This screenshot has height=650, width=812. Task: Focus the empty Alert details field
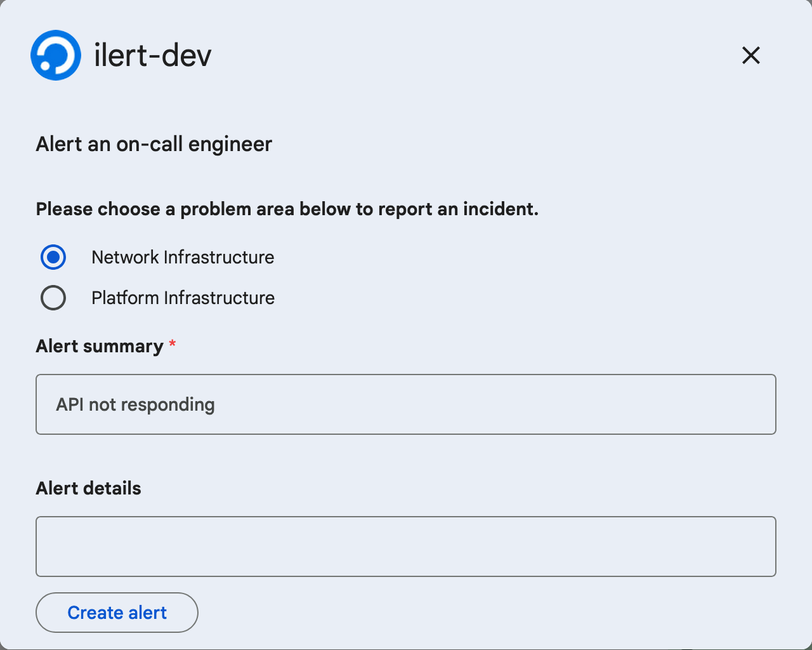[x=406, y=547]
